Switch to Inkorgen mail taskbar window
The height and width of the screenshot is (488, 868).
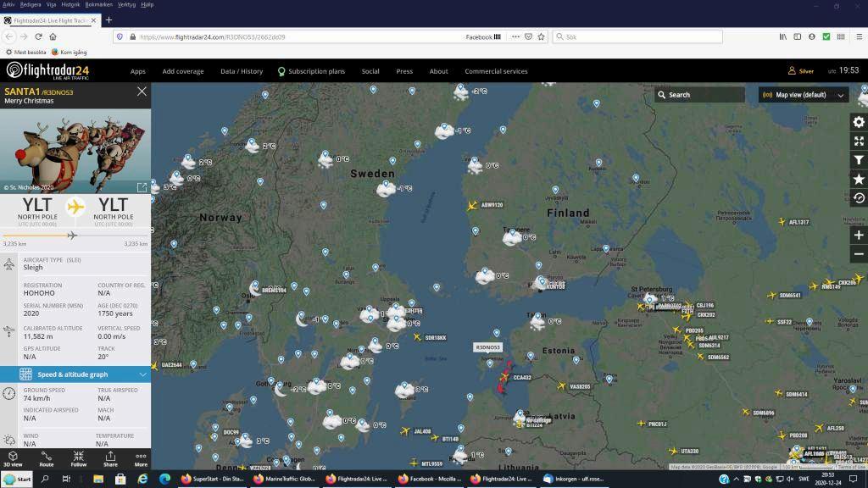[x=576, y=480]
